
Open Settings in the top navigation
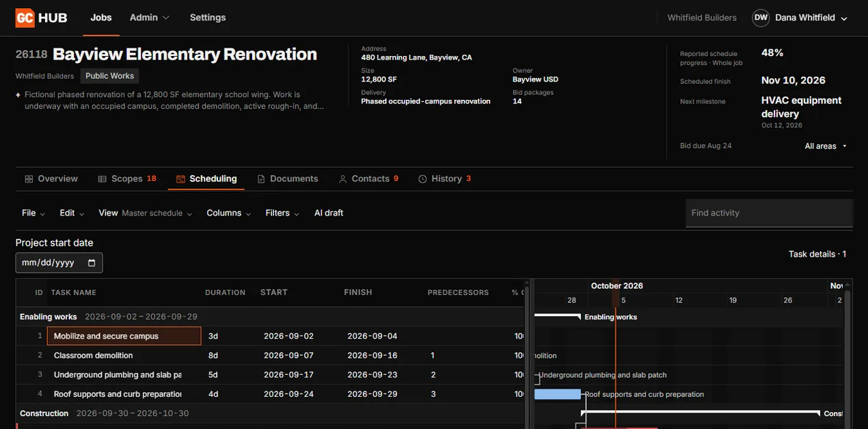pyautogui.click(x=208, y=18)
